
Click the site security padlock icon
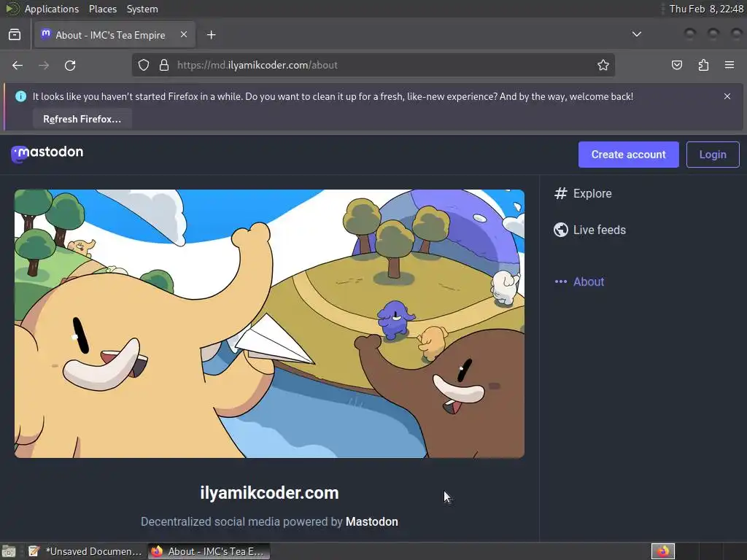click(164, 65)
